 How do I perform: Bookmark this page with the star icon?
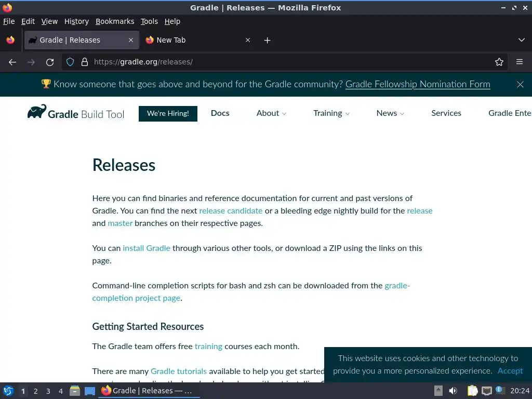[499, 62]
